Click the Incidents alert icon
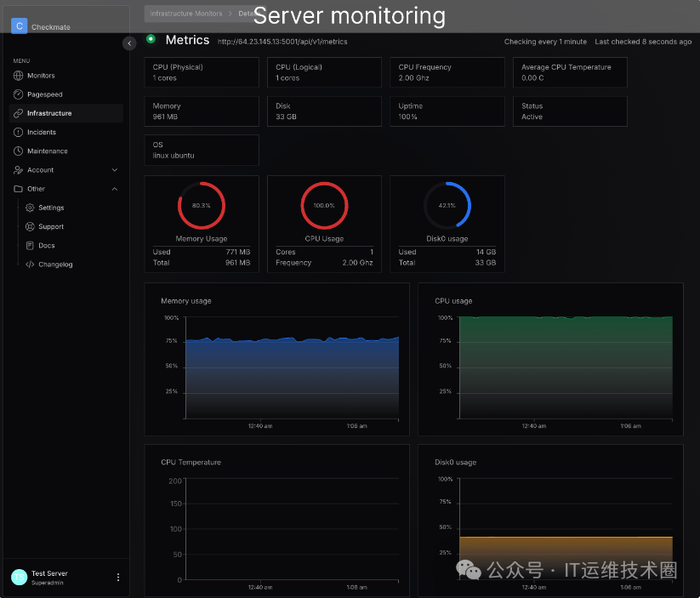Image resolution: width=700 pixels, height=598 pixels. tap(19, 132)
